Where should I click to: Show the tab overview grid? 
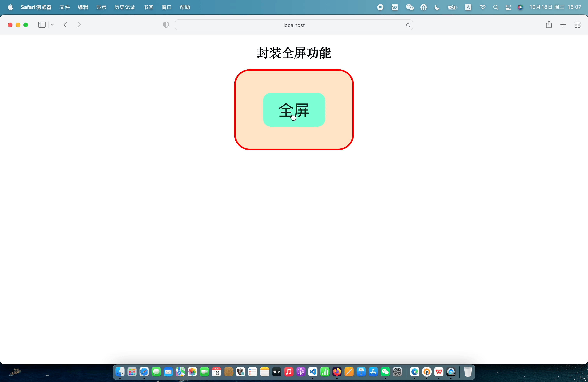[x=577, y=25]
